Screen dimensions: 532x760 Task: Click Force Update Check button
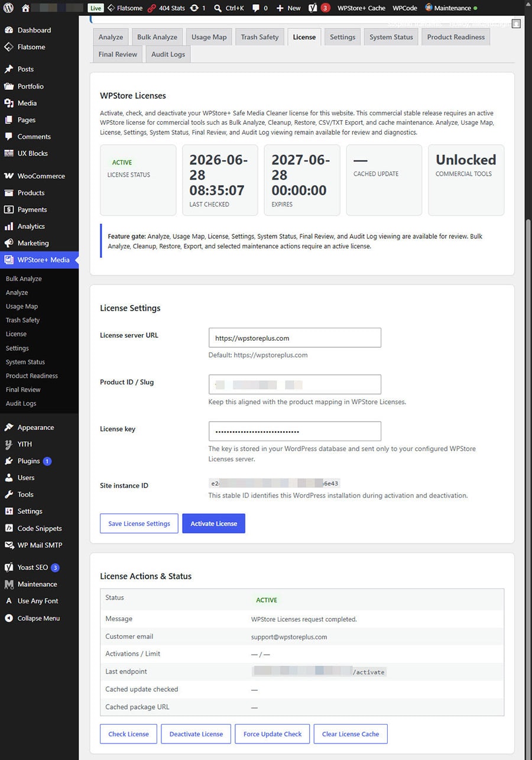(273, 734)
